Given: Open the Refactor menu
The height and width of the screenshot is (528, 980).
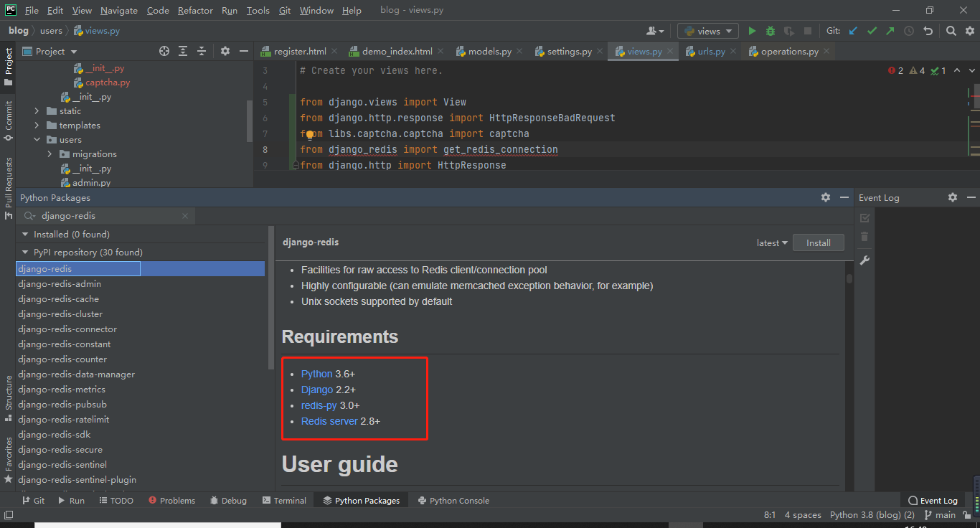Looking at the screenshot, I should pyautogui.click(x=195, y=11).
